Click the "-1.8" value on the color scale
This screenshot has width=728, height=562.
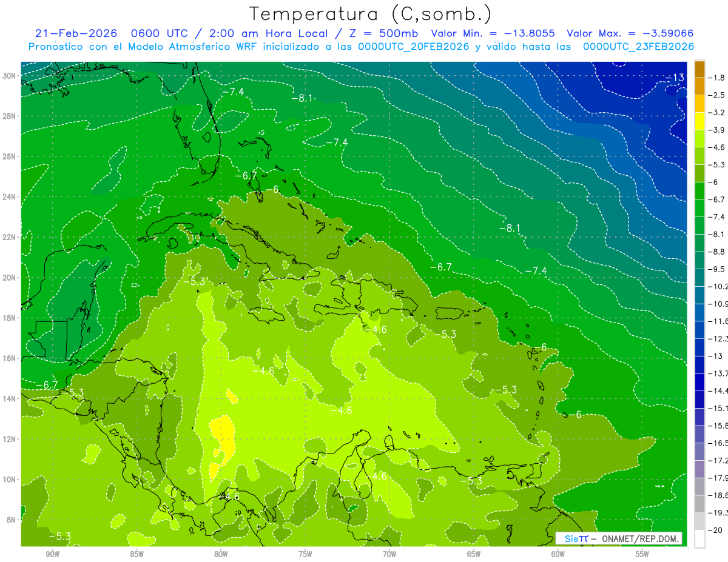pos(716,78)
